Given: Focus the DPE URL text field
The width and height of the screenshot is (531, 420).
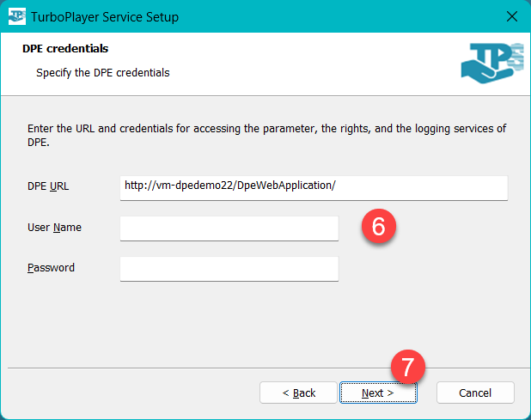Looking at the screenshot, I should click(x=314, y=187).
